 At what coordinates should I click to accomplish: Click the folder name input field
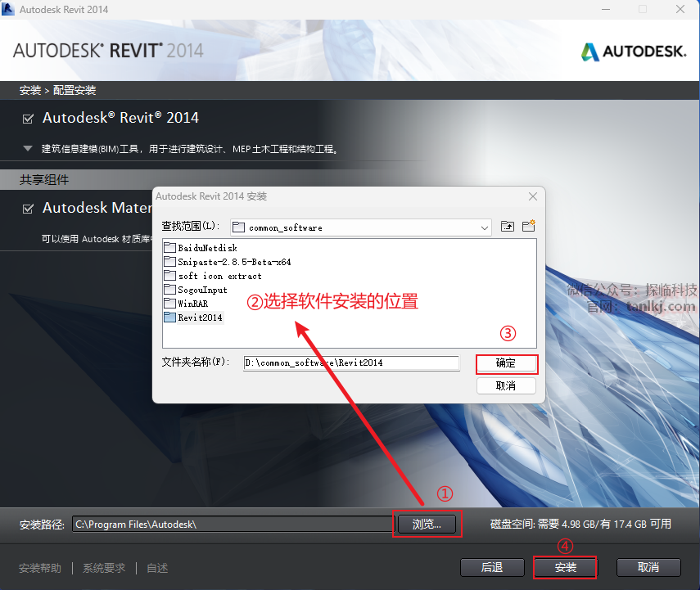[x=351, y=363]
